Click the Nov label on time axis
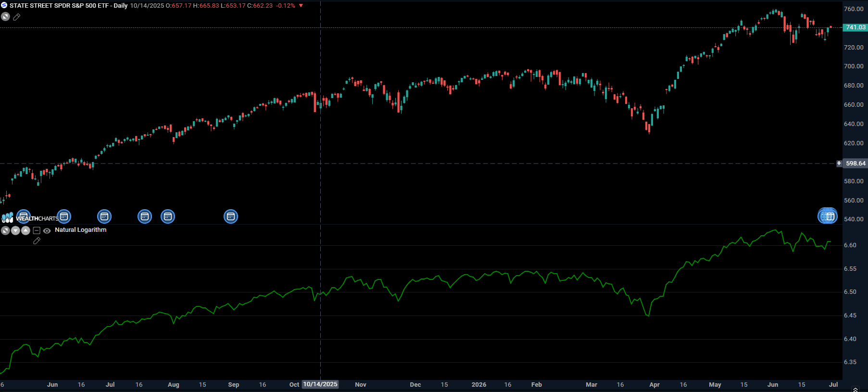868x392 pixels. pyautogui.click(x=361, y=385)
